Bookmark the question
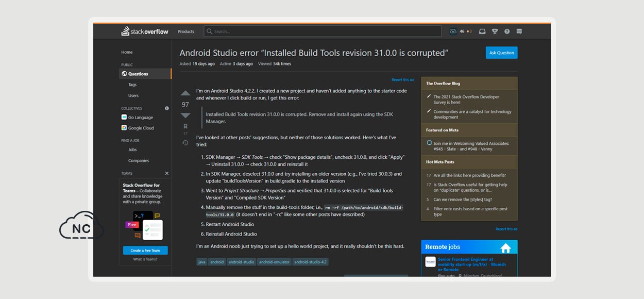Viewport: 644px width, 299px height. click(185, 126)
